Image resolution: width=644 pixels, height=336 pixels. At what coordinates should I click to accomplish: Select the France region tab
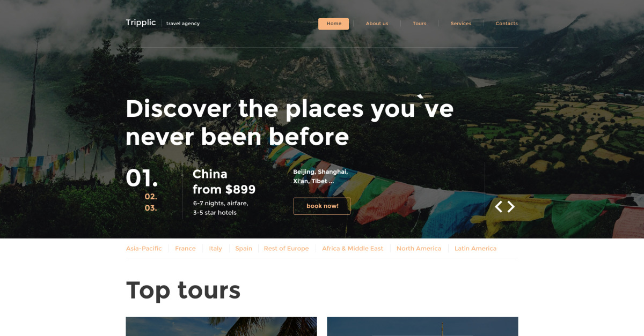pyautogui.click(x=185, y=249)
